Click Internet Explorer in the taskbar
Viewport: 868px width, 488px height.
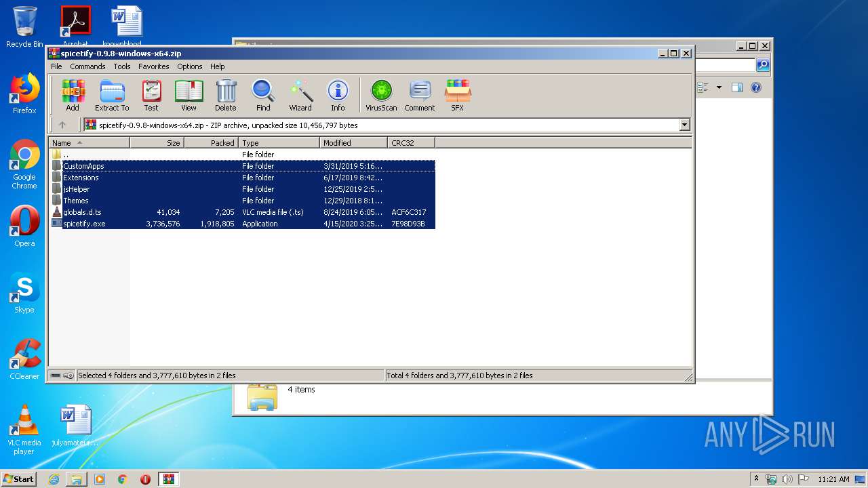(x=54, y=479)
